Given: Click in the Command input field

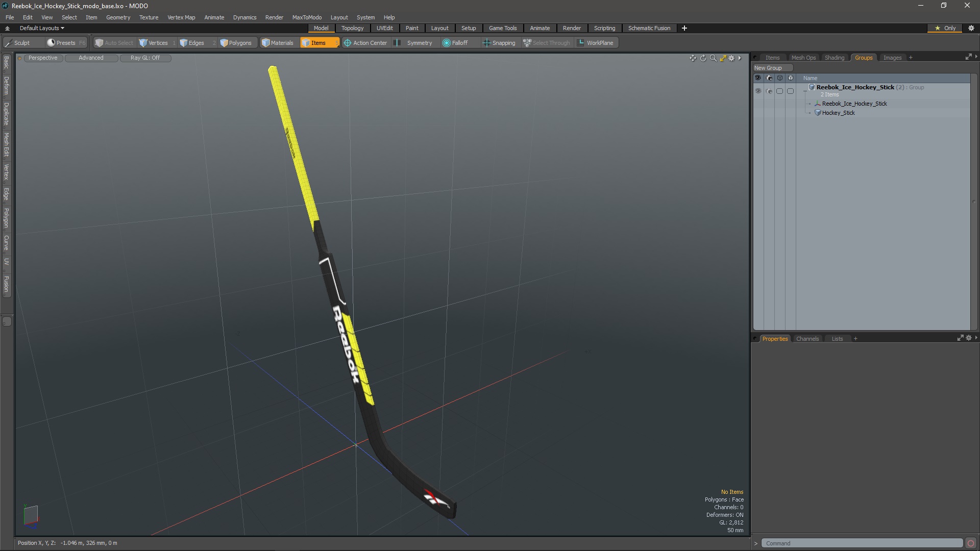Looking at the screenshot, I should click(x=862, y=543).
